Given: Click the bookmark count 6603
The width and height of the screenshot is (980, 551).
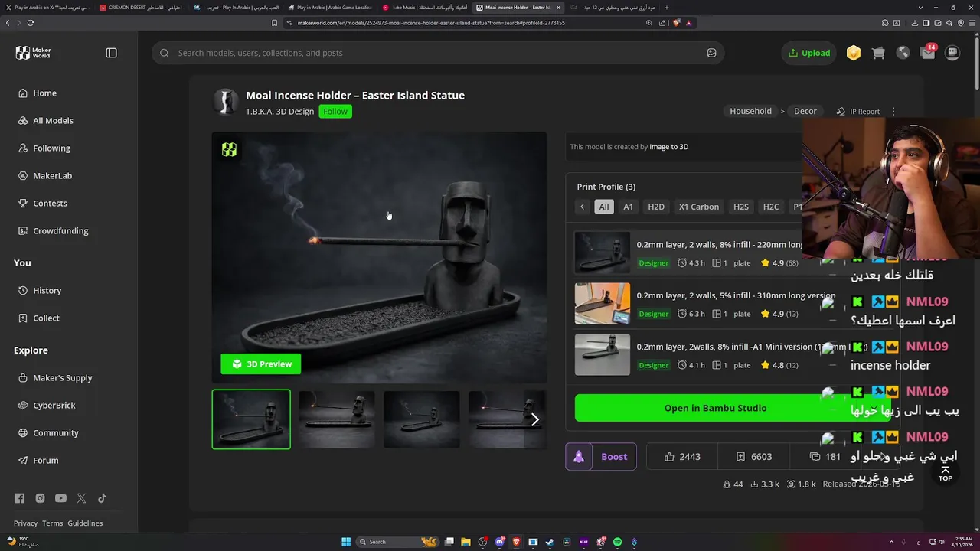Looking at the screenshot, I should 753,457.
